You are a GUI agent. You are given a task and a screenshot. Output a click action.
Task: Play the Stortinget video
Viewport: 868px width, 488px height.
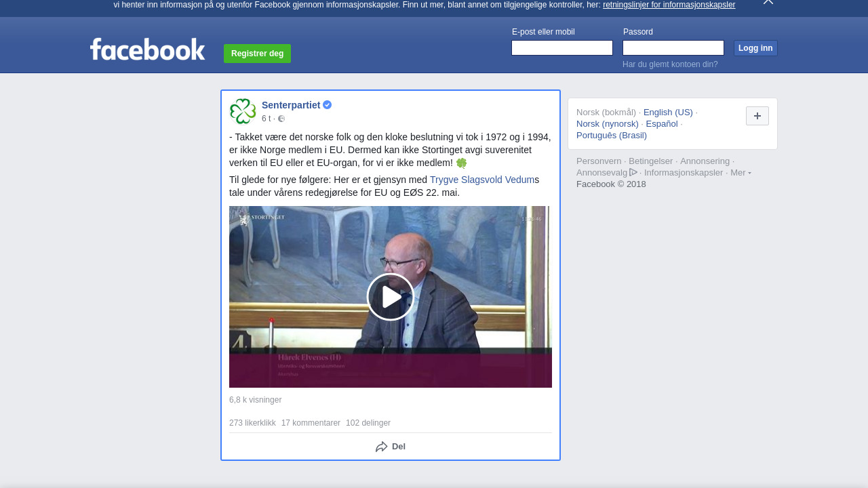pos(391,297)
